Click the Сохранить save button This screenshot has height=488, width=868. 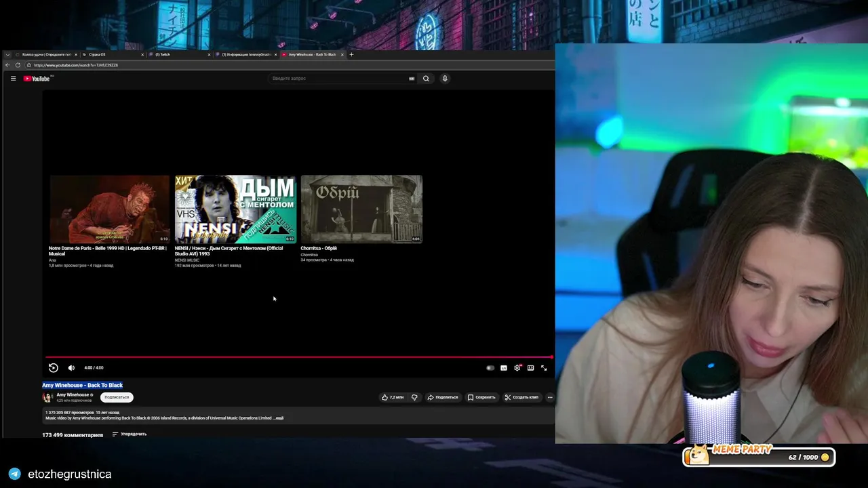pyautogui.click(x=481, y=397)
